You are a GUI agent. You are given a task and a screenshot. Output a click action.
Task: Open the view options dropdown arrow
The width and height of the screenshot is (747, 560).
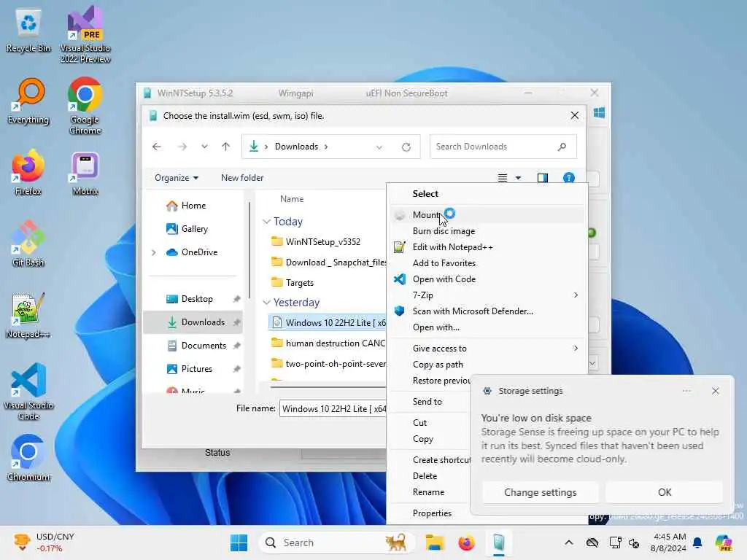click(519, 178)
